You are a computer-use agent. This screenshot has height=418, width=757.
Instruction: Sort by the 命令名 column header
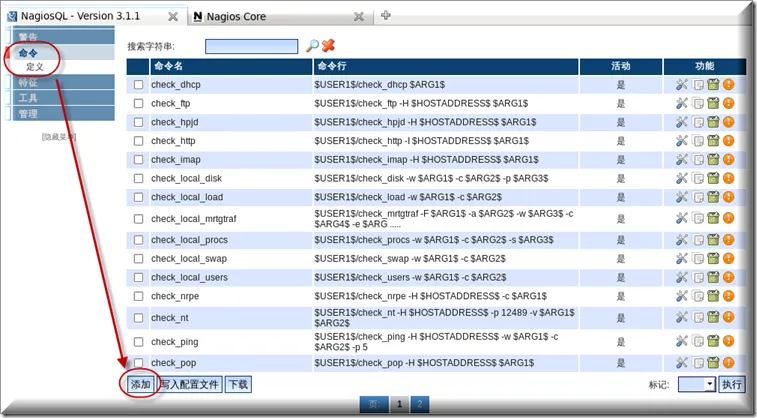point(168,66)
